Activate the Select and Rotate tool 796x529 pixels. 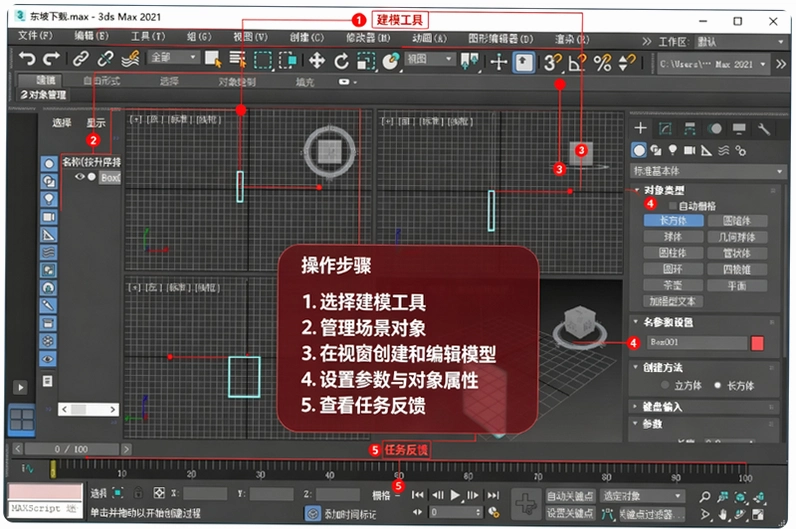pyautogui.click(x=342, y=61)
